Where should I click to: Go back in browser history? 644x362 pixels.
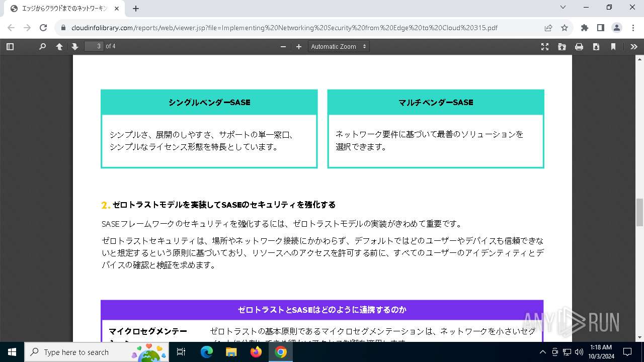pyautogui.click(x=11, y=28)
